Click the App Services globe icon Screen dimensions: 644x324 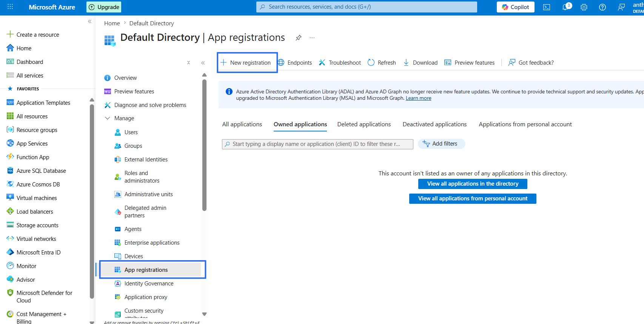pos(10,143)
